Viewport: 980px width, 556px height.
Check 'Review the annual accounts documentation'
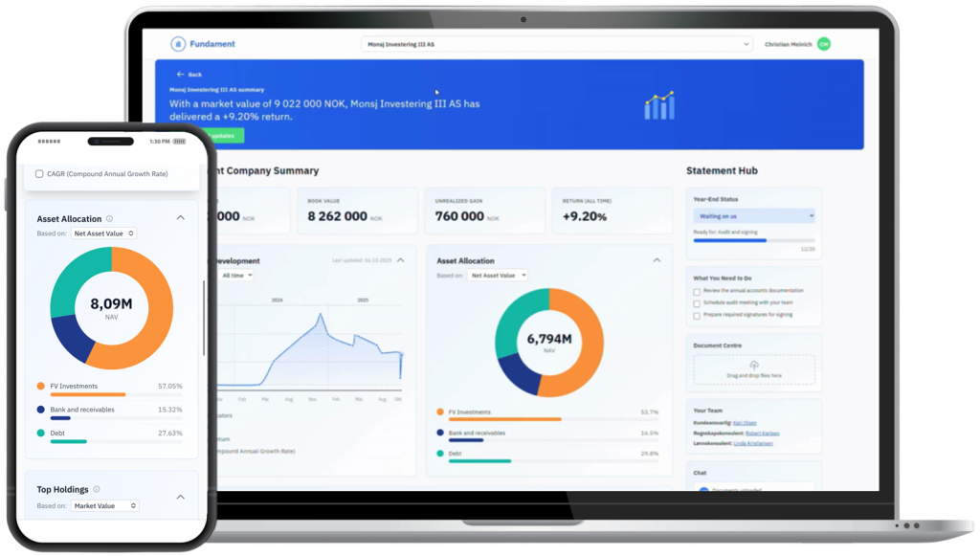tap(697, 291)
